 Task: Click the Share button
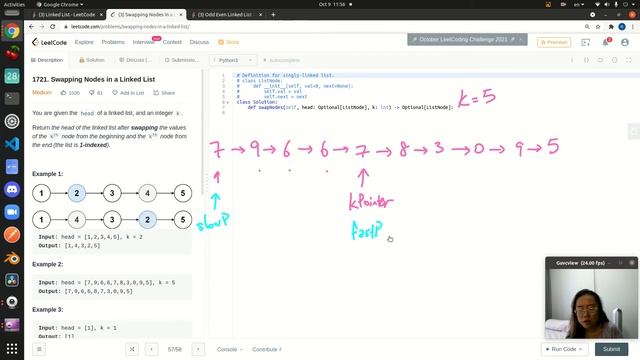tap(164, 93)
